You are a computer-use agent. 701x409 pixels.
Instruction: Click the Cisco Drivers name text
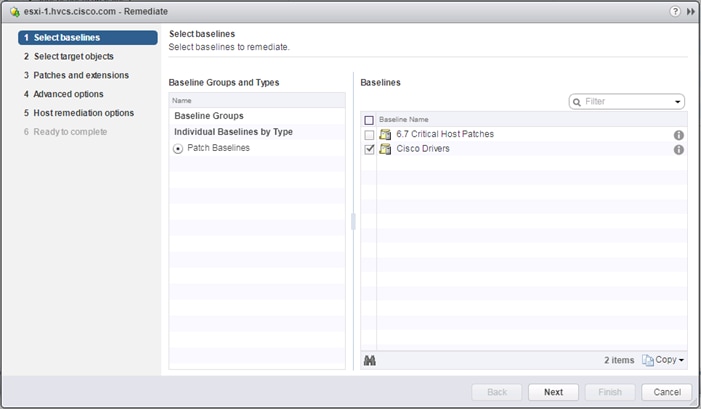[x=423, y=149]
